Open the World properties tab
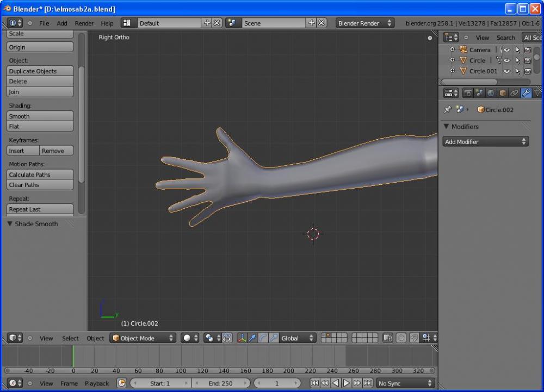 [491, 93]
